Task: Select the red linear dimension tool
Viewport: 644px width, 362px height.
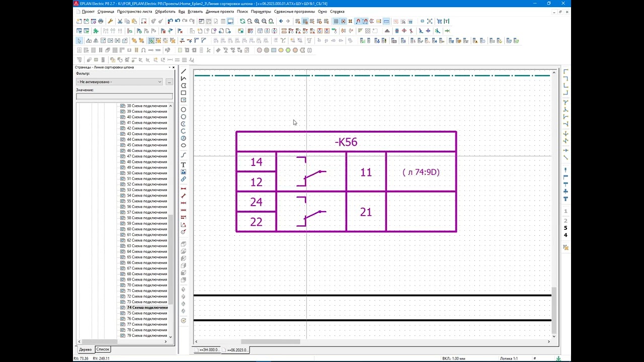Action: coord(184,189)
